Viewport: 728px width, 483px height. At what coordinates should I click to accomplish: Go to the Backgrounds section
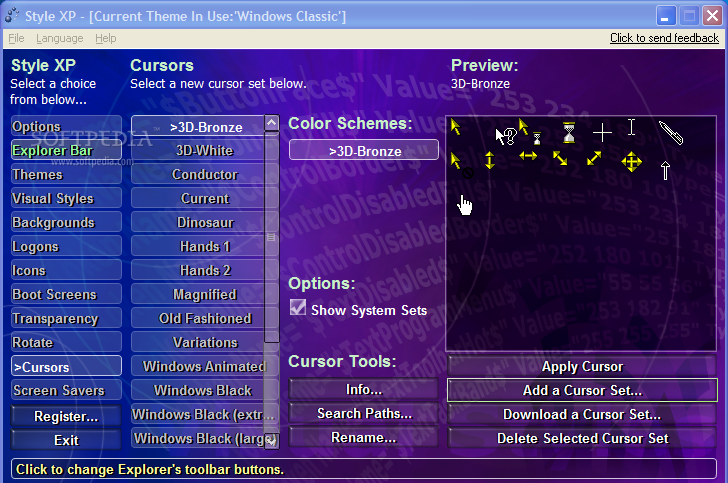66,222
